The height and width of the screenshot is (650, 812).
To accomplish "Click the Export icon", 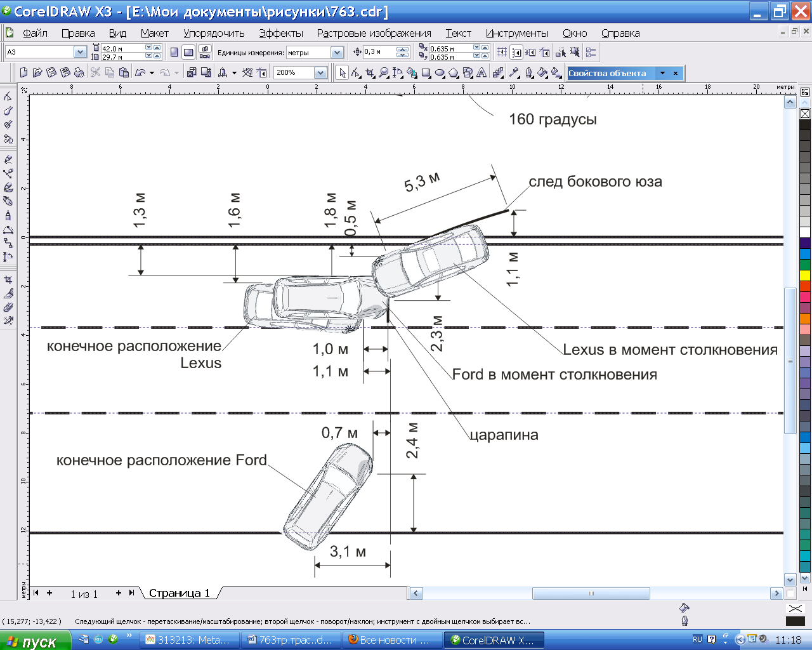I will pos(206,72).
